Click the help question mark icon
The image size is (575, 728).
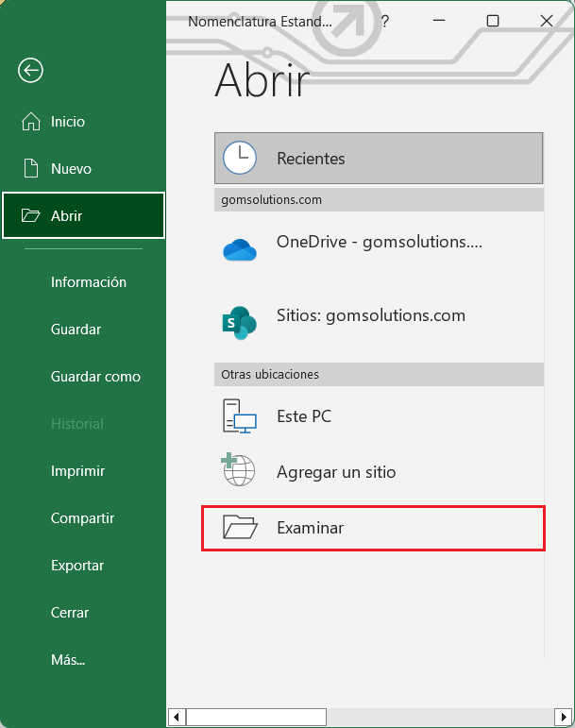[x=384, y=21]
